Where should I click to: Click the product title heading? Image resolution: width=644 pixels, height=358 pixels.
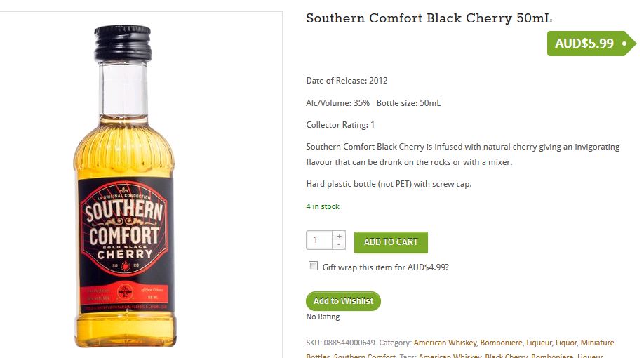pyautogui.click(x=429, y=18)
